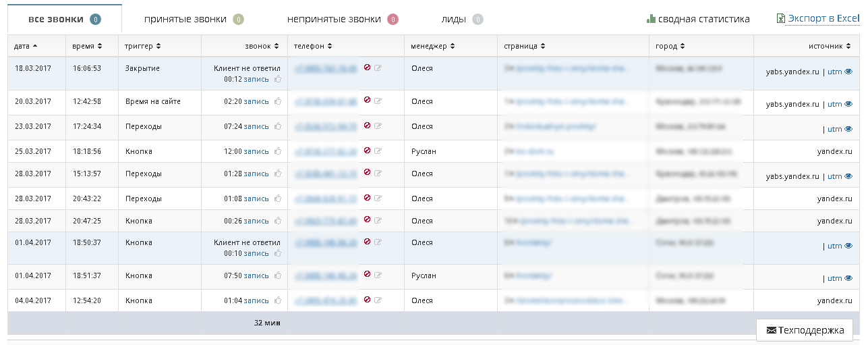This screenshot has width=868, height=345.
Task: Switch to the «все звонки» tab
Action: coord(65,19)
